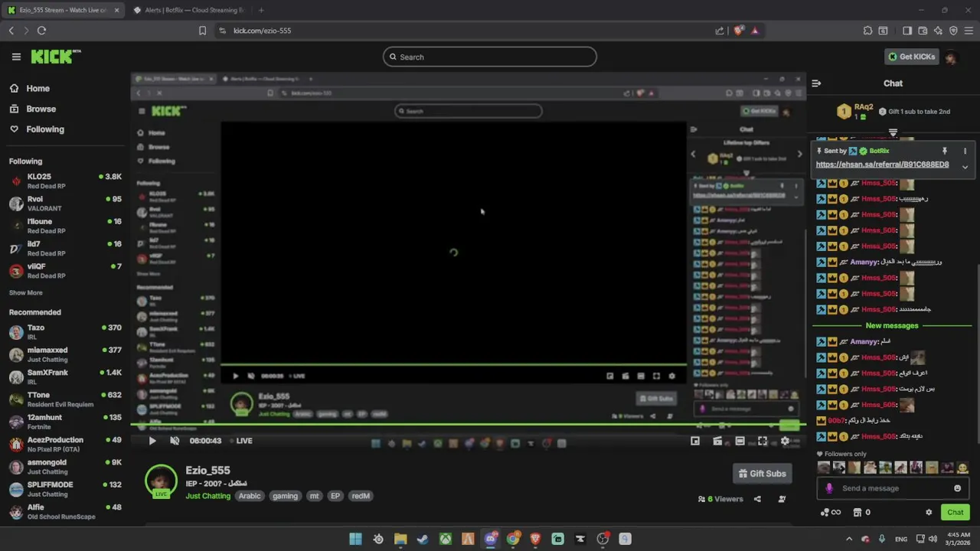Switch to Ezio_555 Stream browser tab
The image size is (980, 551).
click(x=63, y=10)
